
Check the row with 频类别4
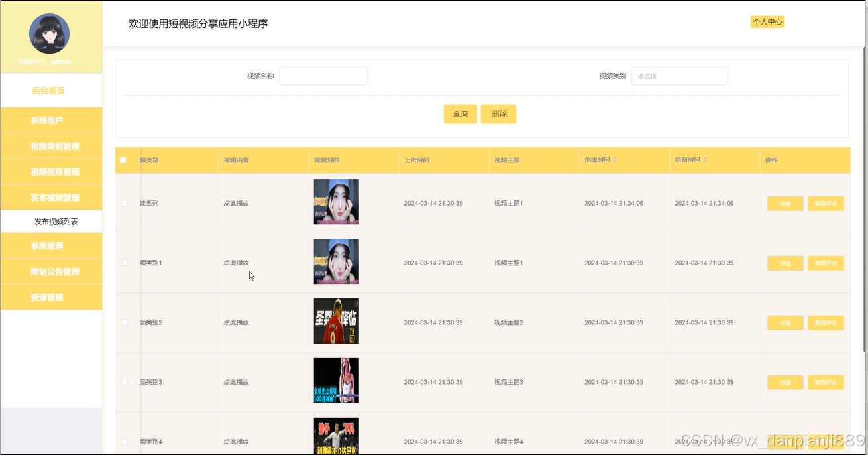click(125, 442)
